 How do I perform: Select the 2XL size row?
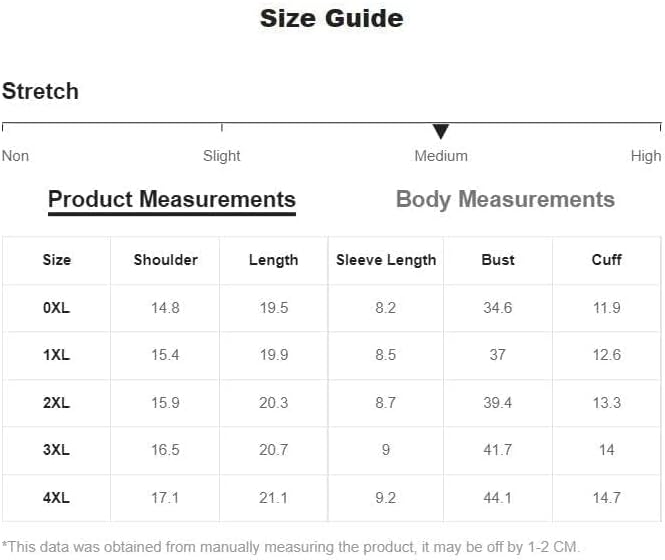[x=332, y=403]
